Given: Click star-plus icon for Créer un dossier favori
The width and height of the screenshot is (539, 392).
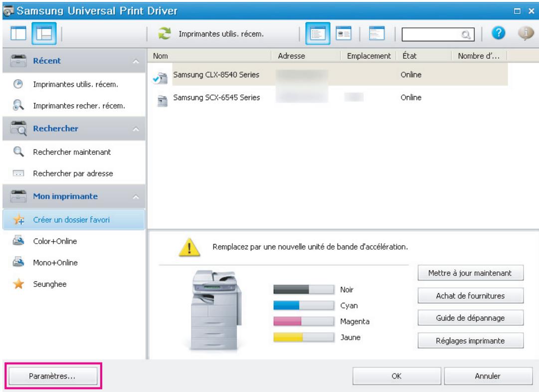Looking at the screenshot, I should point(18,219).
